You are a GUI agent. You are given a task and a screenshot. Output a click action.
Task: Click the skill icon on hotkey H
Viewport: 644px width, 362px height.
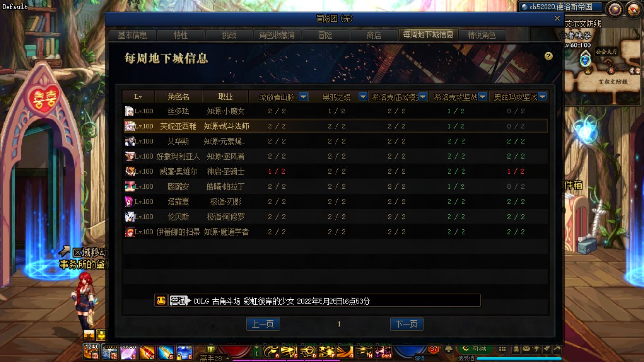pos(364,352)
